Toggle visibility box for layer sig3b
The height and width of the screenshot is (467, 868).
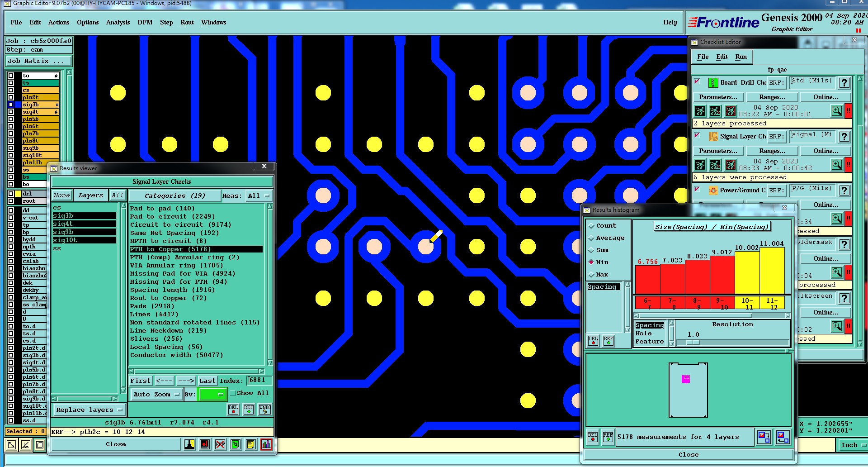[11, 105]
